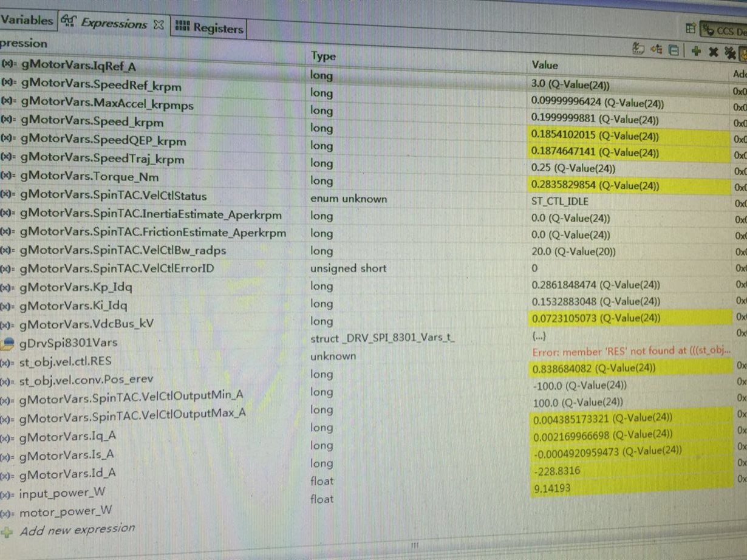Click highlighted value 0.0723105073
This screenshot has height=560, width=747.
596,318
